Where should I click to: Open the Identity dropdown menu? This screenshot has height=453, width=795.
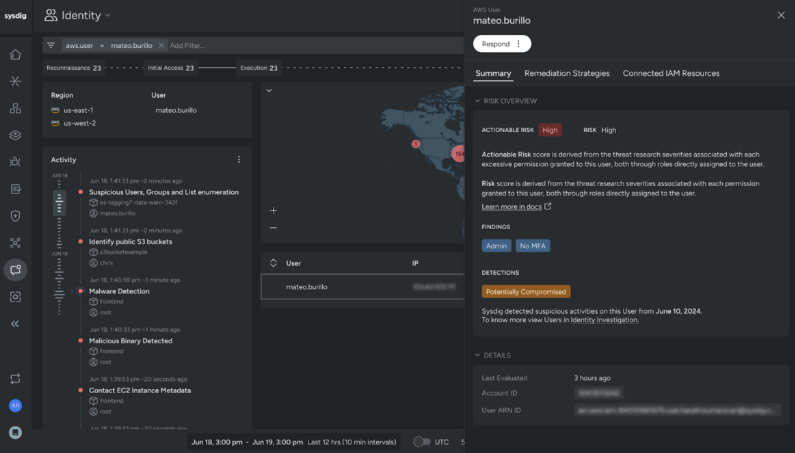pyautogui.click(x=77, y=15)
